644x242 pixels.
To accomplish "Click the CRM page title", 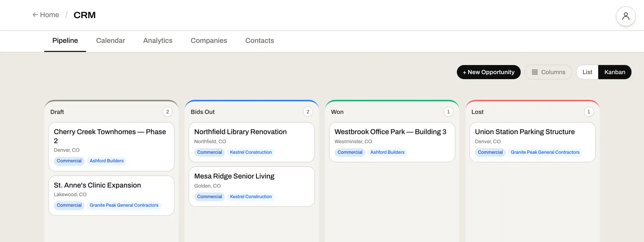I will tap(85, 15).
